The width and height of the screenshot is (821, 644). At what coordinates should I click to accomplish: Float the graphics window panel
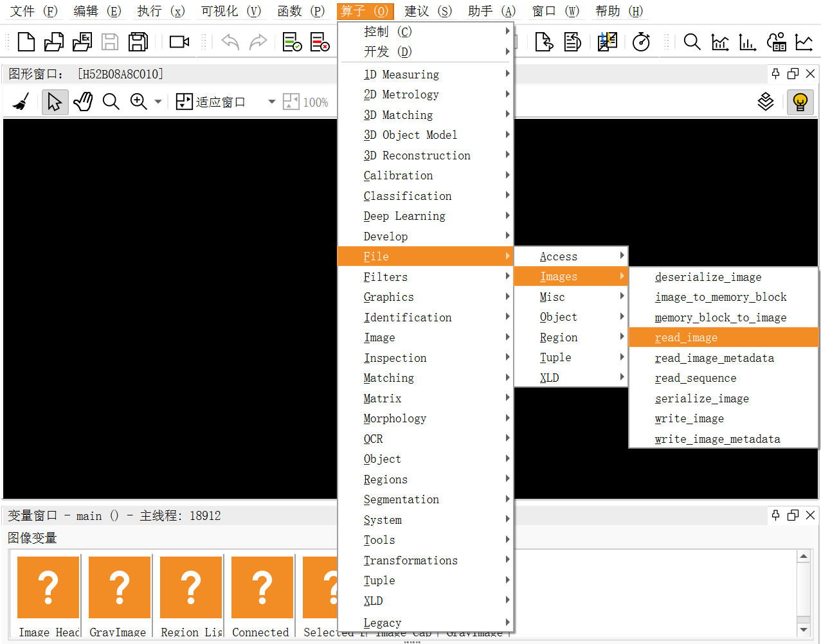click(x=793, y=73)
